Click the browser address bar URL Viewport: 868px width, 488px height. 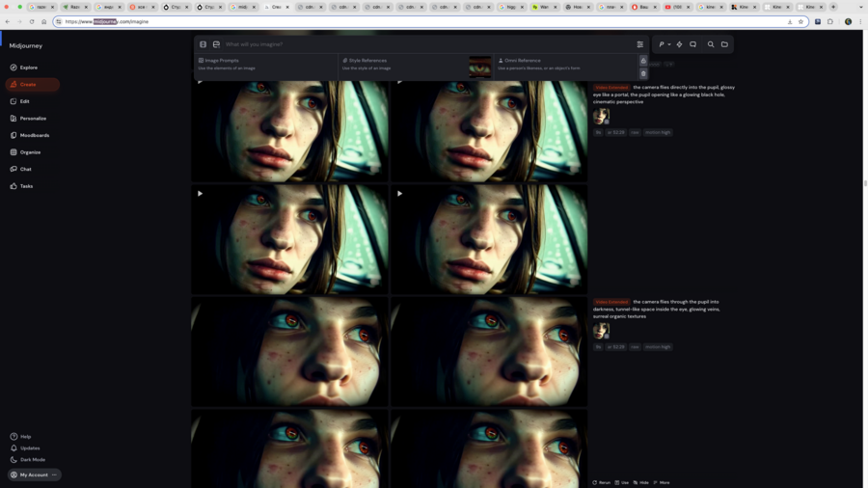coord(107,21)
